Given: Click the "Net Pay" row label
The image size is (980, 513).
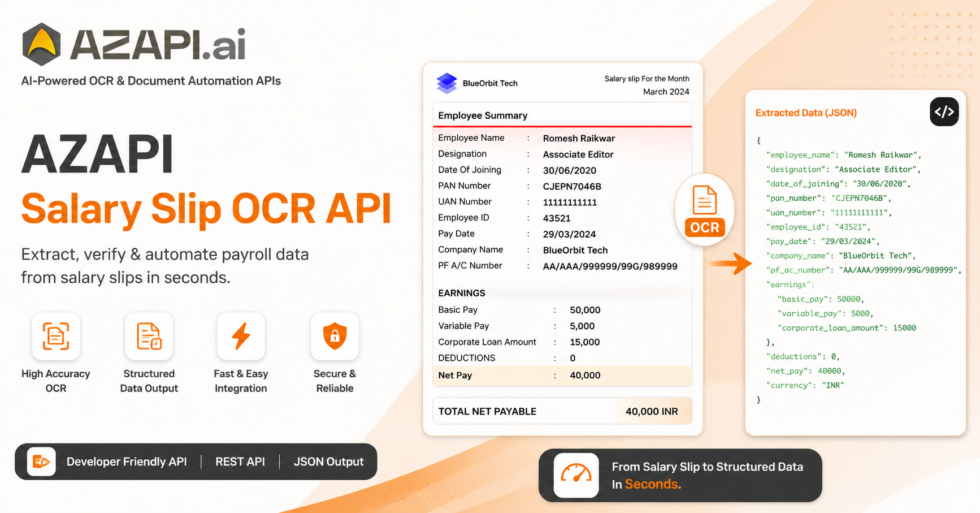Looking at the screenshot, I should [x=455, y=375].
